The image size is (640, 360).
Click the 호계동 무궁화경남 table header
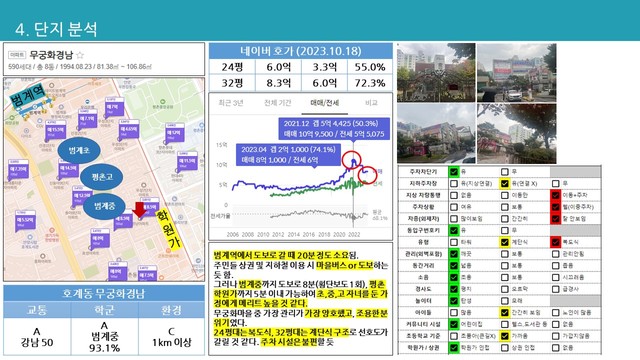click(x=104, y=293)
